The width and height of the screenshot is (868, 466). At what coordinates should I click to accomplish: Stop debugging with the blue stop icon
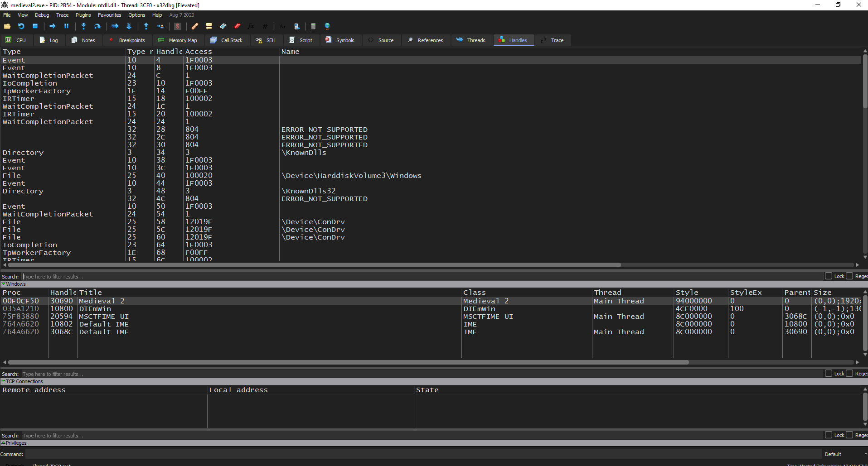35,26
